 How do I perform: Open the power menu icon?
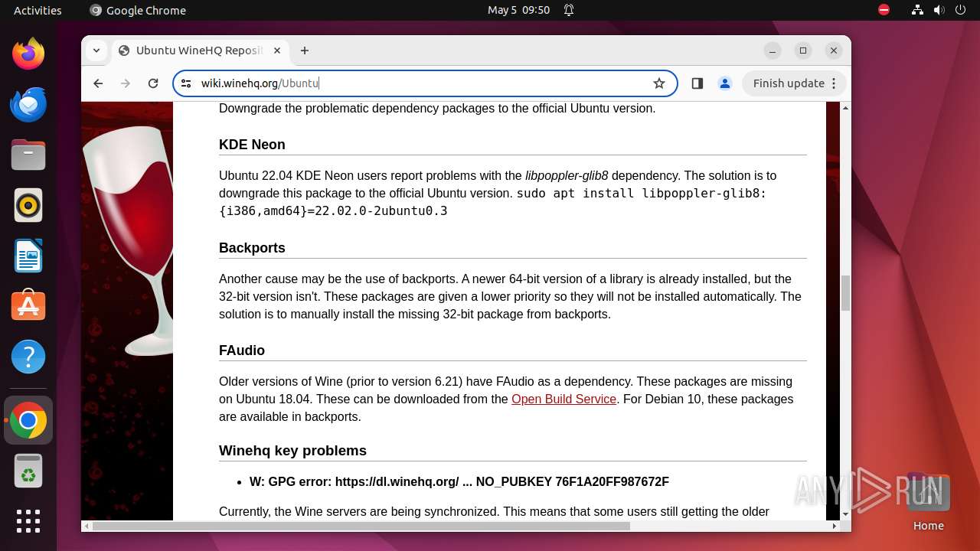tap(961, 10)
